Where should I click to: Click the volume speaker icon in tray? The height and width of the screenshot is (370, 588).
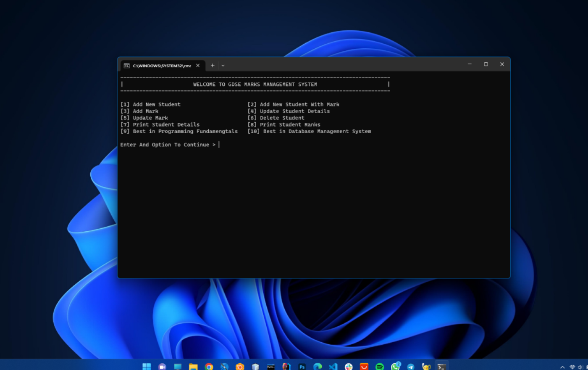pos(580,367)
